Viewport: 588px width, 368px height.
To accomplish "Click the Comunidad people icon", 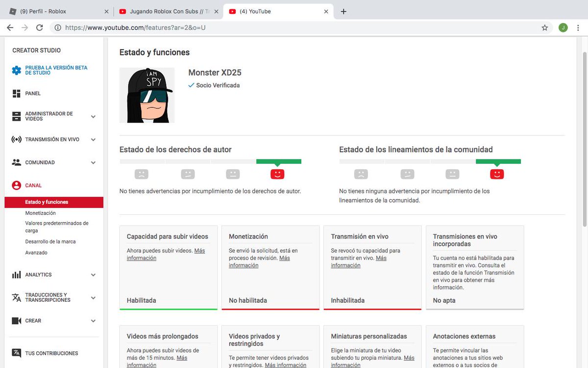I will [17, 162].
